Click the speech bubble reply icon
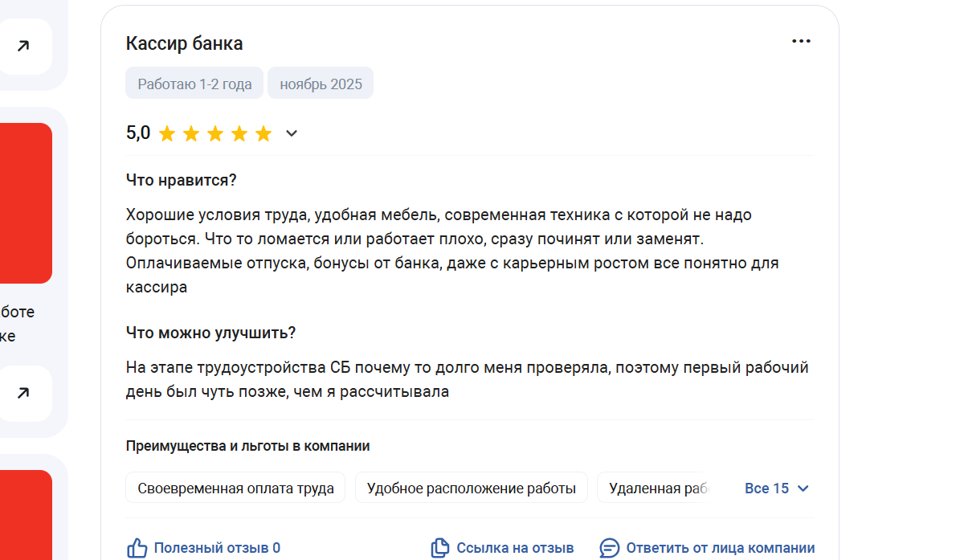Image resolution: width=960 pixels, height=560 pixels. tap(609, 548)
